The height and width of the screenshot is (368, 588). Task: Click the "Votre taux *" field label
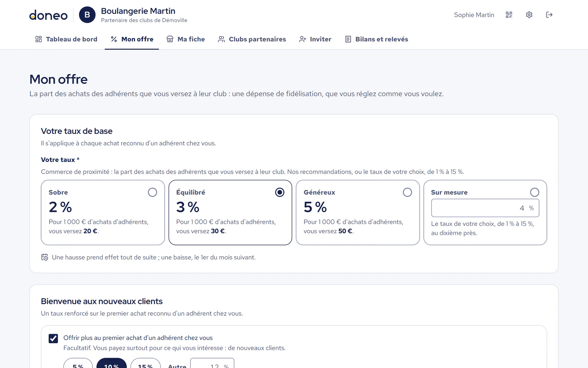click(x=60, y=160)
